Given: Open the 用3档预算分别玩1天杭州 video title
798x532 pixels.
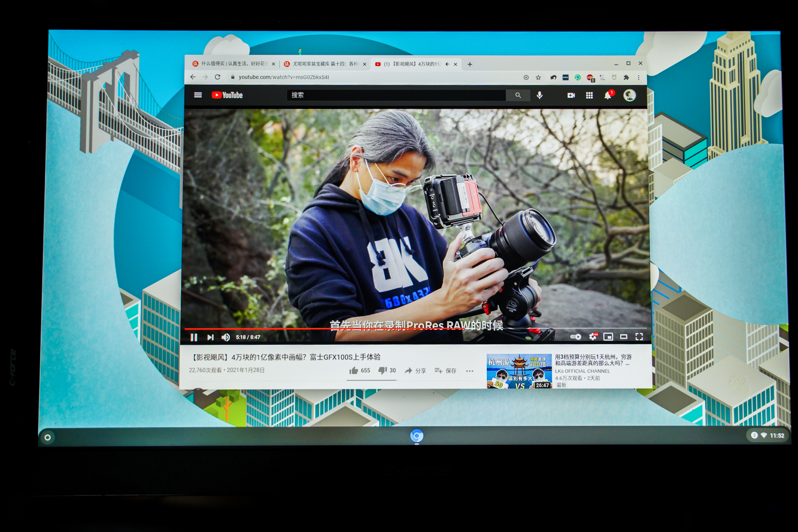Looking at the screenshot, I should [593, 360].
